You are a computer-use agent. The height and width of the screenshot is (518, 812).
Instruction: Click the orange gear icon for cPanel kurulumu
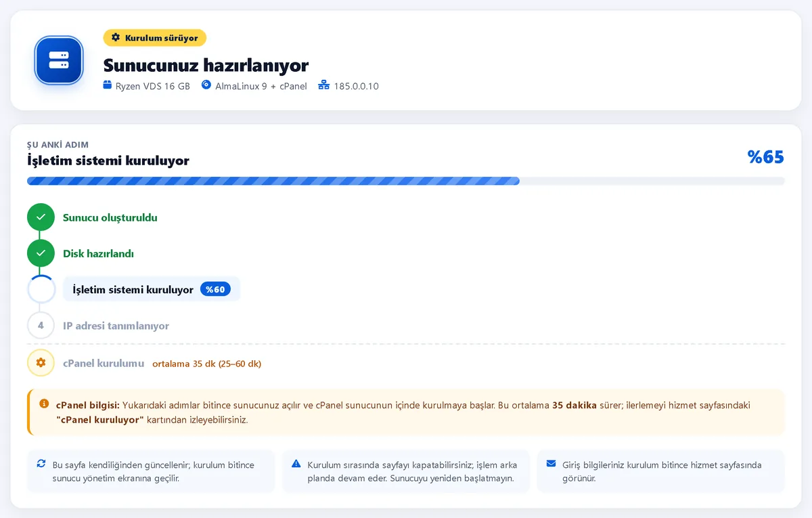tap(41, 363)
